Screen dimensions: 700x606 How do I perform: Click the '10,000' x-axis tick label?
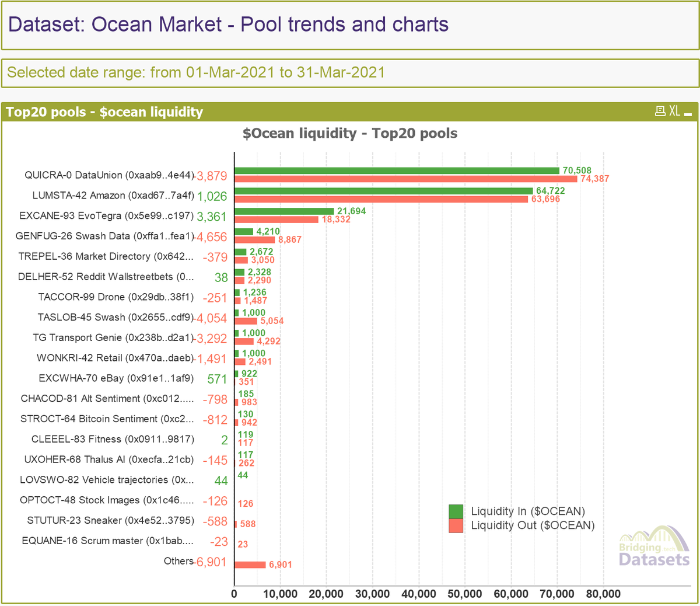[280, 594]
